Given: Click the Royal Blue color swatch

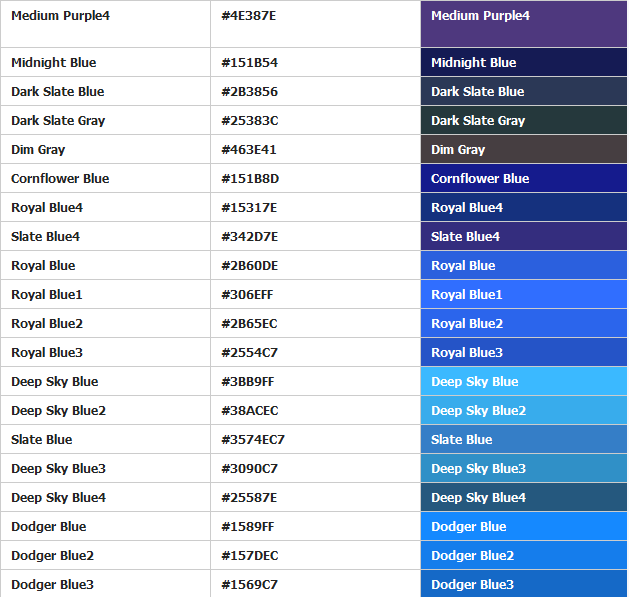Looking at the screenshot, I should tap(523, 265).
